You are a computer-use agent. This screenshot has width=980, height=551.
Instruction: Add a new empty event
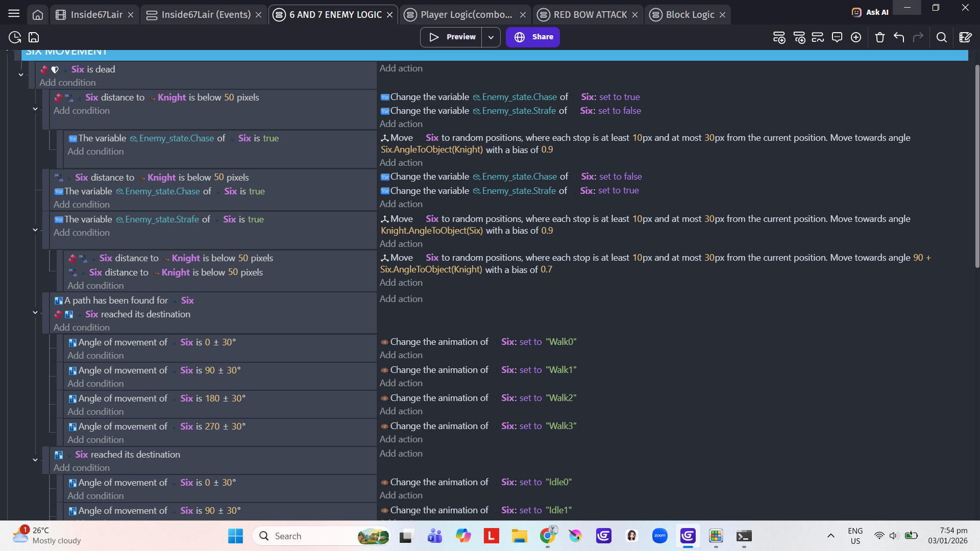pos(779,37)
